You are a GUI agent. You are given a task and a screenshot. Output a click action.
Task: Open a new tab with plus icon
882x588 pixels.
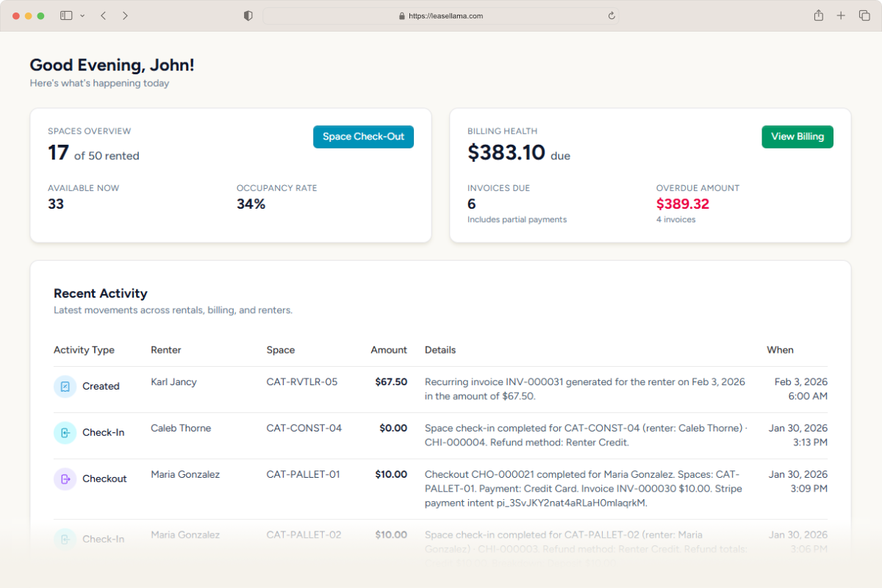point(841,15)
